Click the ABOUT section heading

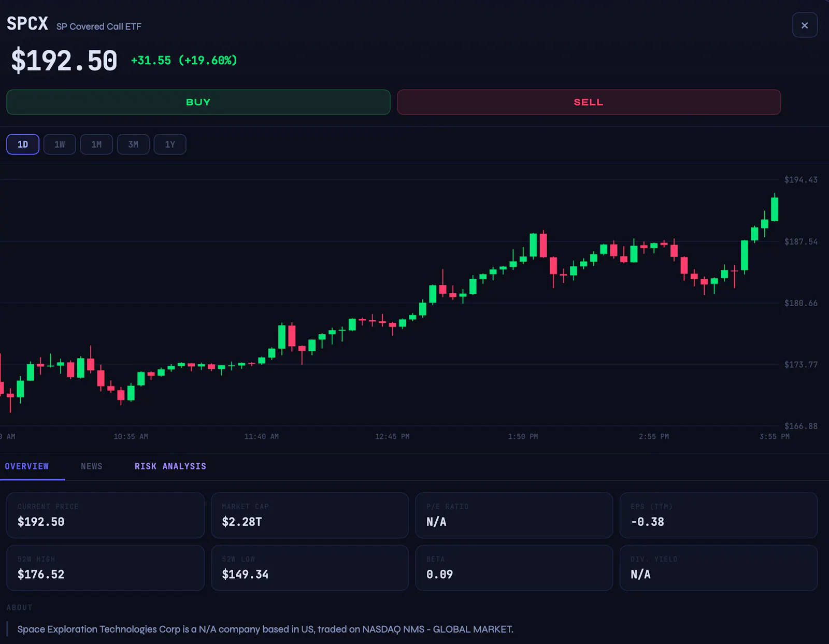(20, 607)
